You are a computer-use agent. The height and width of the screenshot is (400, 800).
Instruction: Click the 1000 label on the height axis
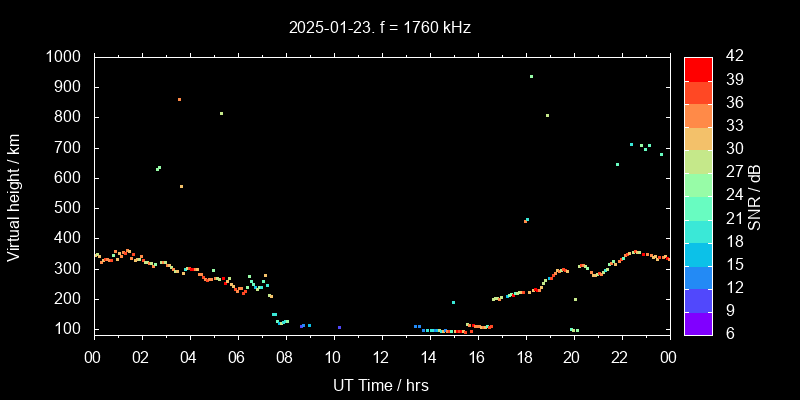pos(65,57)
